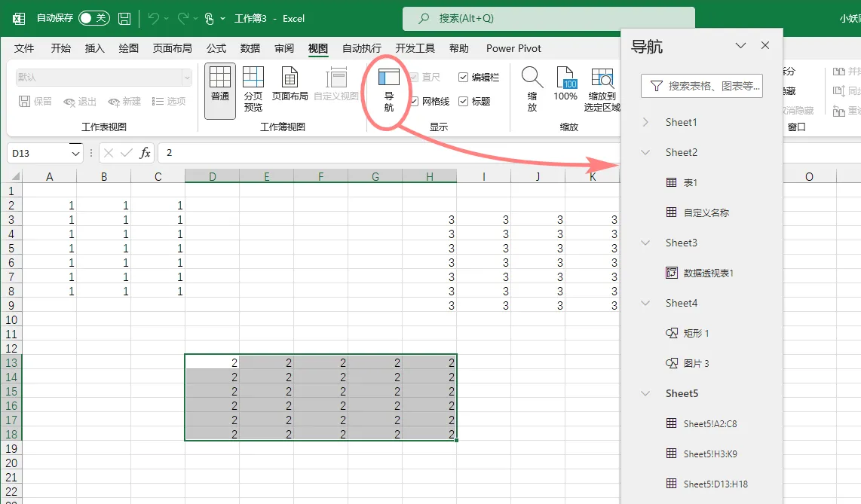
Task: Select 图片 3 picture in navigation pane
Action: tap(688, 363)
